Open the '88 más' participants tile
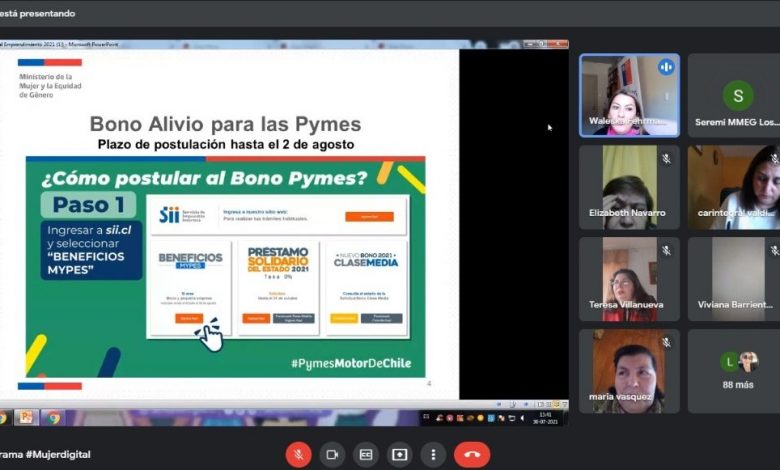This screenshot has height=470, width=780. tap(739, 371)
